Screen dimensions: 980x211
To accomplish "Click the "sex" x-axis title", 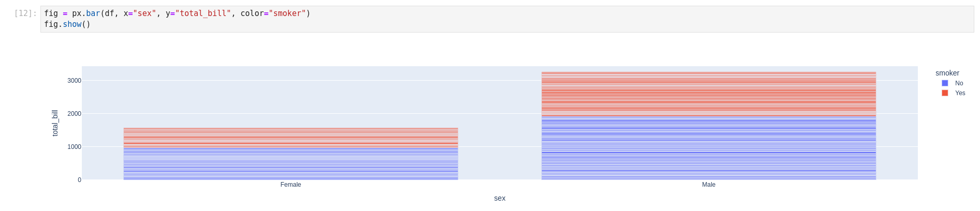I will pyautogui.click(x=499, y=198).
